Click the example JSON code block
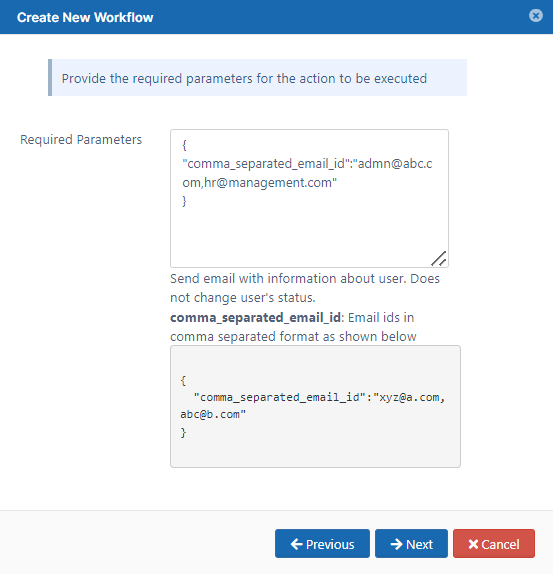Viewport: 553px width, 574px height. tap(315, 406)
